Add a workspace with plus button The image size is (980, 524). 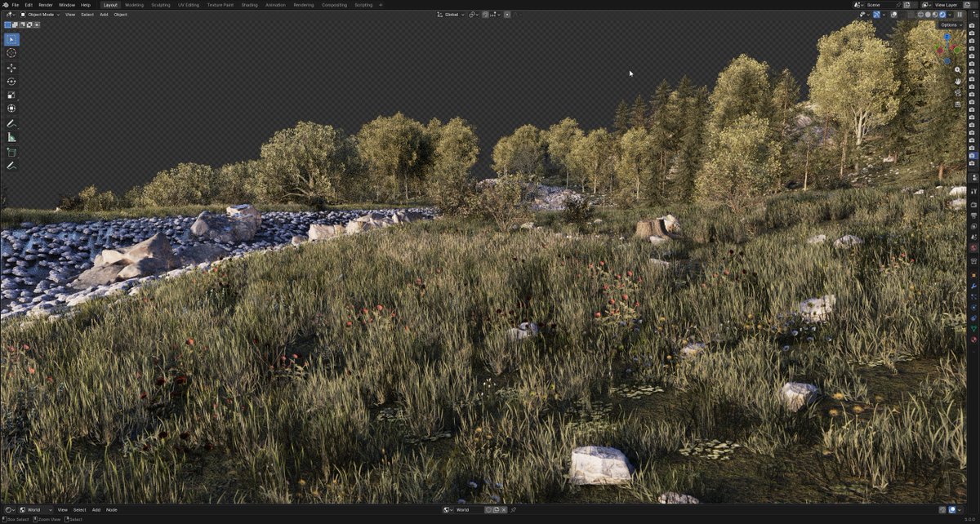(381, 5)
